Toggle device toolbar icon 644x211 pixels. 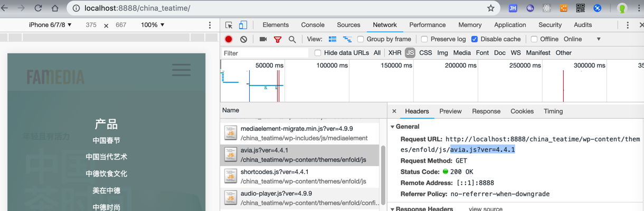(243, 25)
